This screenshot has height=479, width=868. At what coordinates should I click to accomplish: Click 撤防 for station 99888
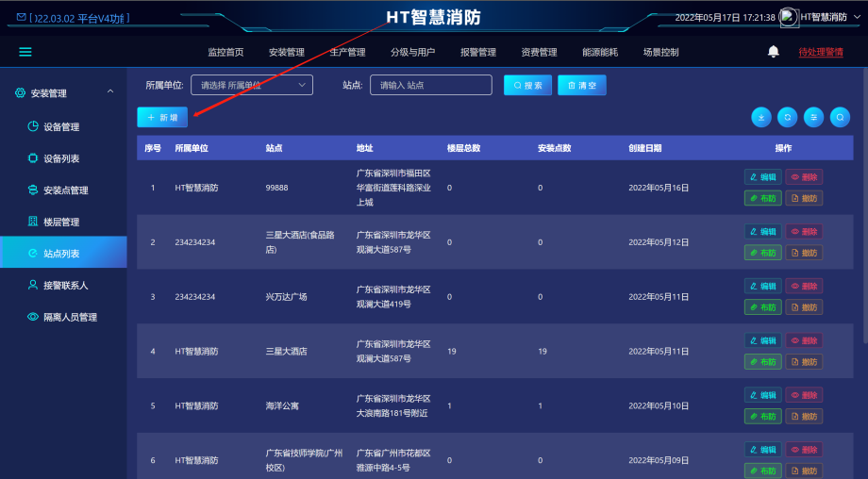tap(804, 198)
